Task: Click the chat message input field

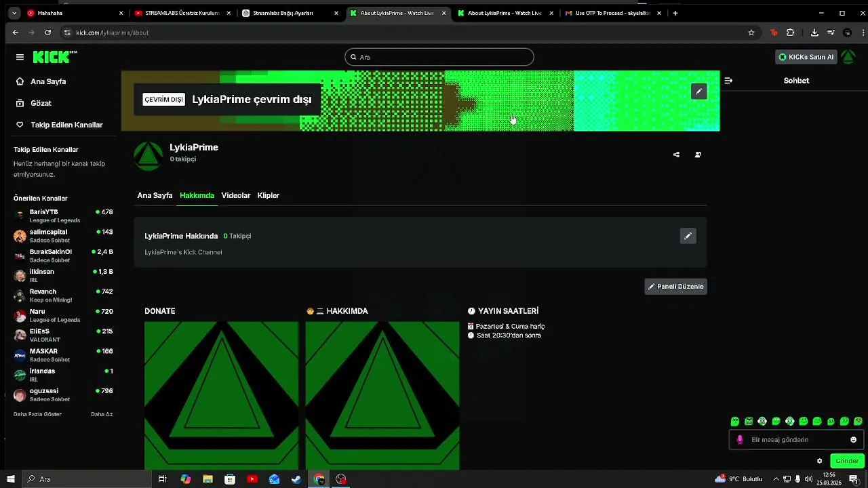Action: [x=797, y=440]
